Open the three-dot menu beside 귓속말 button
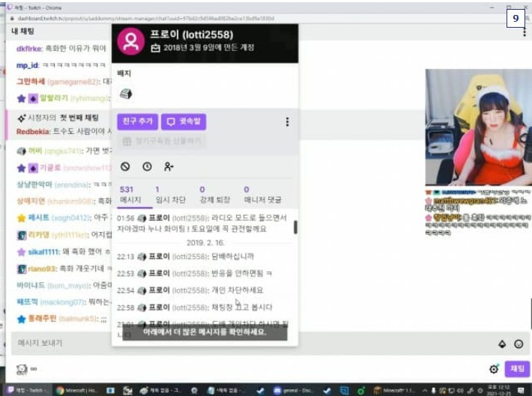The height and width of the screenshot is (396, 532). (288, 122)
